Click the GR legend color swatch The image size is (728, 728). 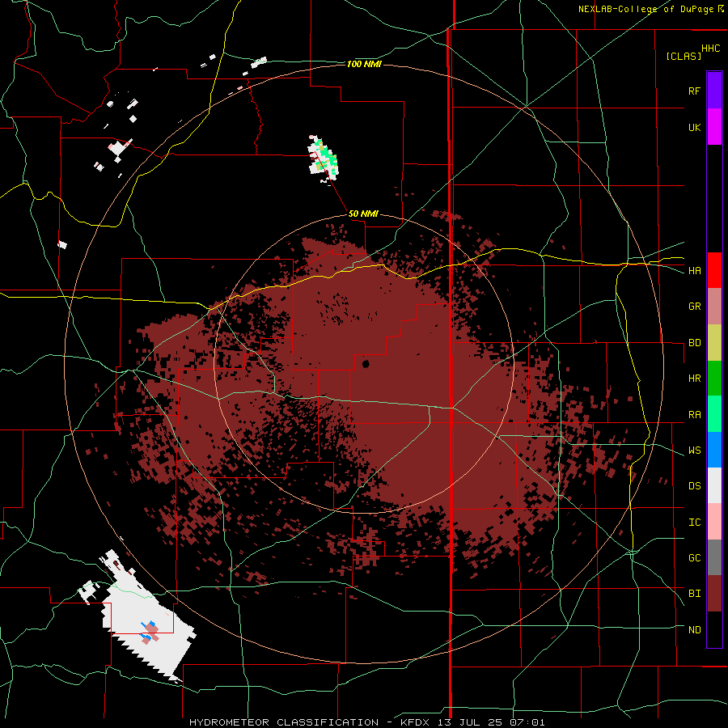coord(714,307)
